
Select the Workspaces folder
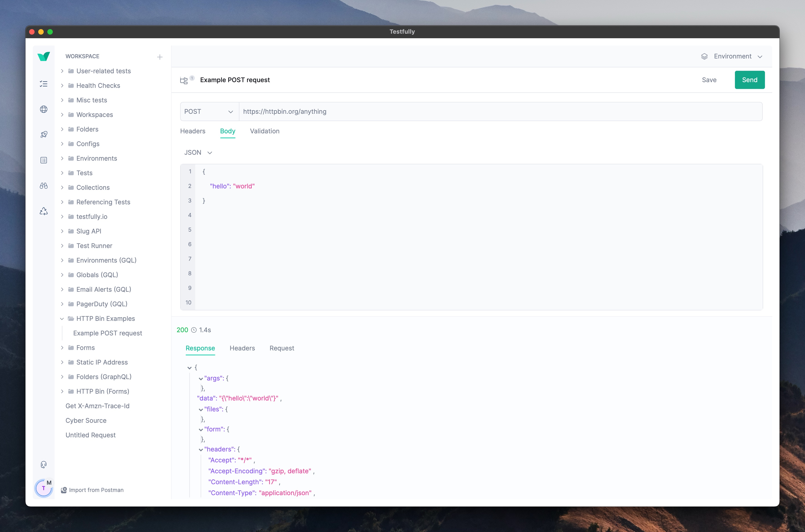(x=95, y=115)
